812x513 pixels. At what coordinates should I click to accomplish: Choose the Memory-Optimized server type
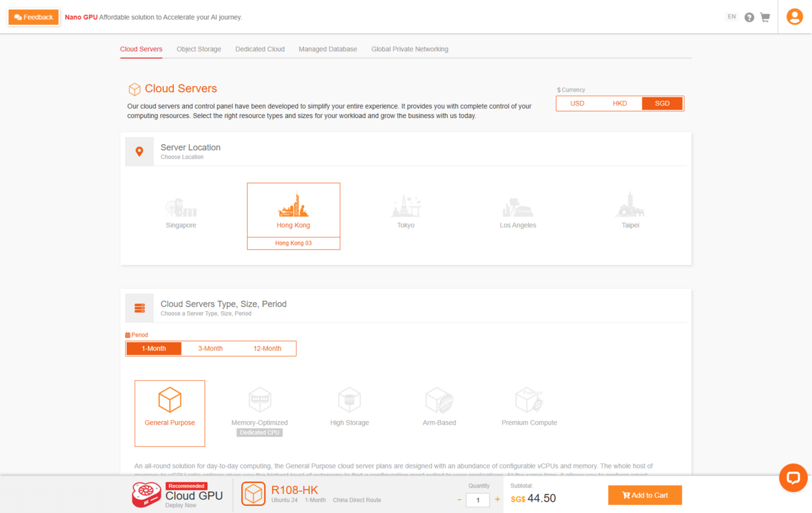pyautogui.click(x=260, y=401)
